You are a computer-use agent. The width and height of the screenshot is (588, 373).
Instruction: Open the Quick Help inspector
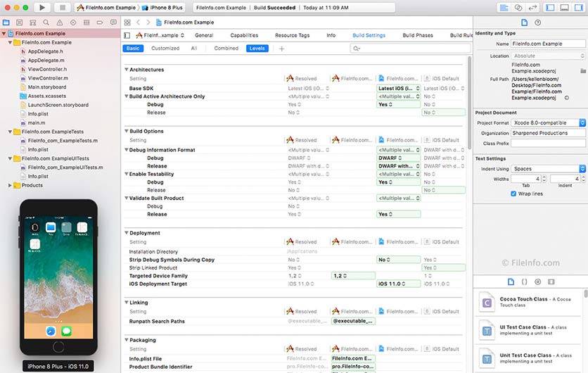(x=539, y=21)
